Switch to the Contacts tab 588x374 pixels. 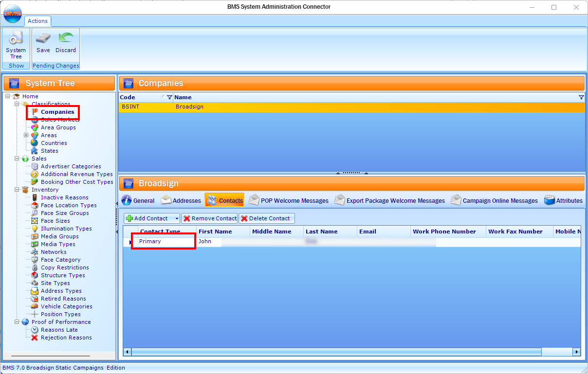coord(225,200)
